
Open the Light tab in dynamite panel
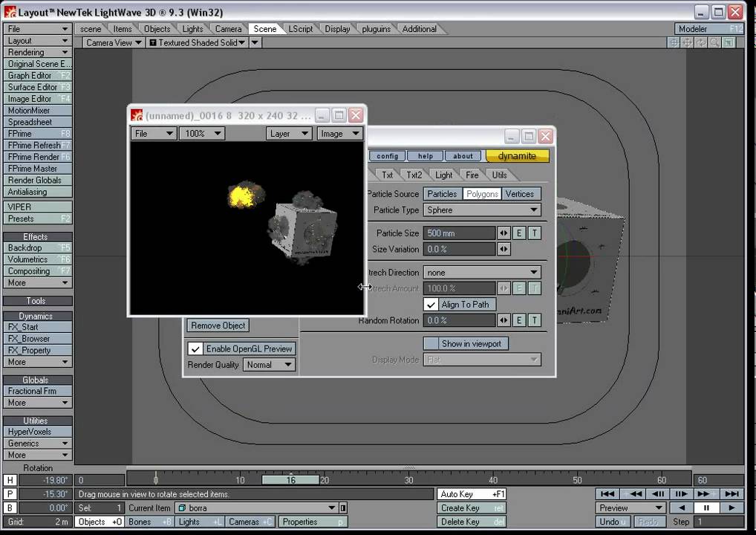click(443, 175)
